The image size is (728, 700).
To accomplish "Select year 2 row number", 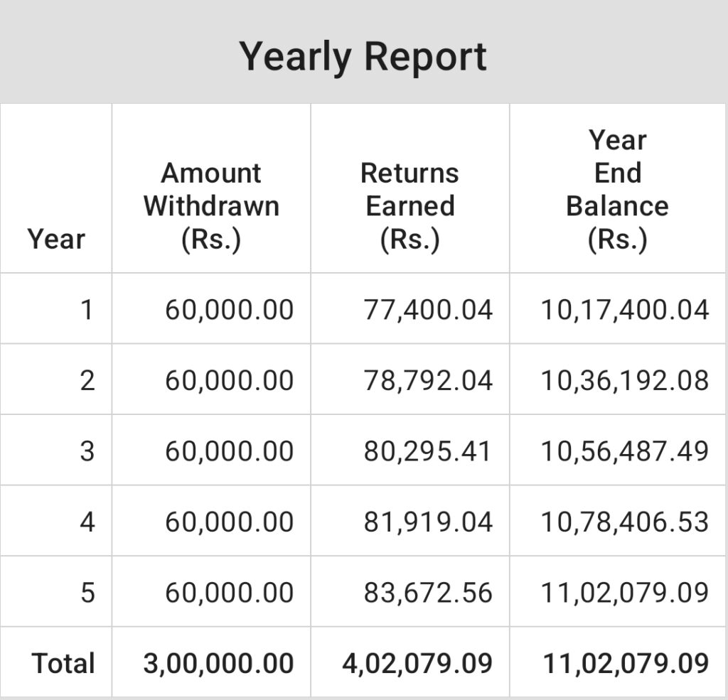I will (x=87, y=380).
